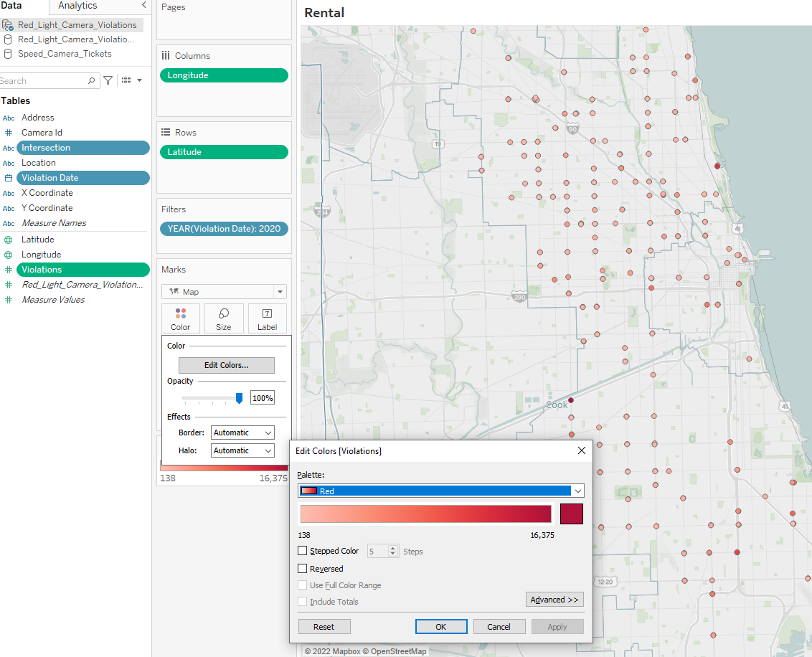
Task: Click the dark red end color swatch
Action: pyautogui.click(x=571, y=514)
